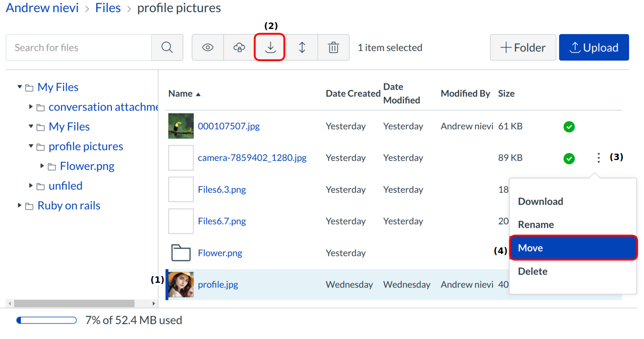Click the eye View icon in toolbar
The width and height of the screenshot is (644, 339).
pyautogui.click(x=208, y=47)
